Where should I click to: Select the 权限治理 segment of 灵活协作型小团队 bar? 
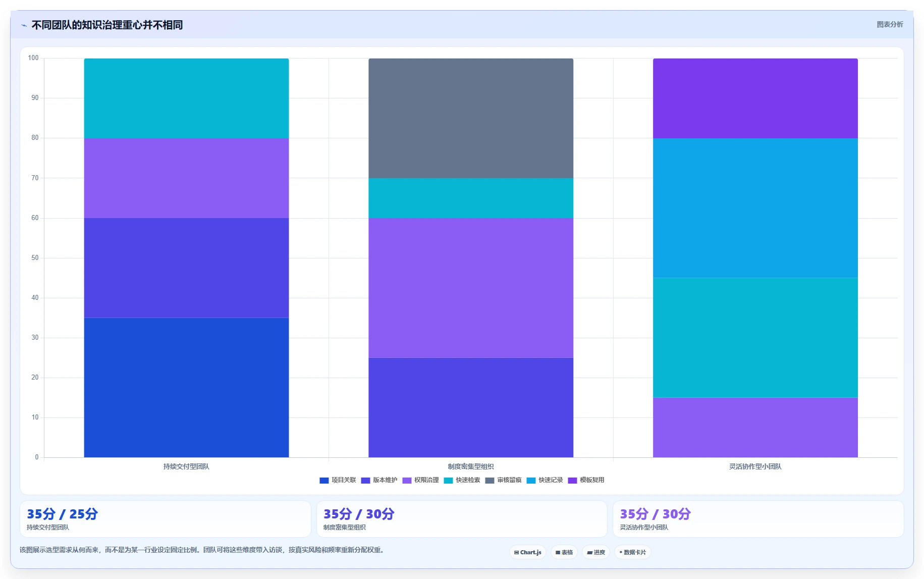click(755, 428)
